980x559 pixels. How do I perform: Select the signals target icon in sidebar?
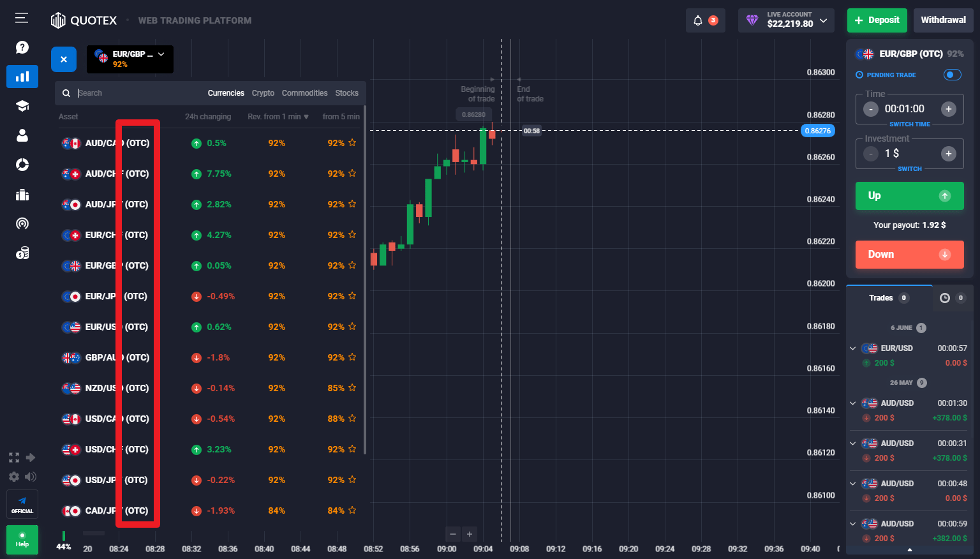(22, 223)
